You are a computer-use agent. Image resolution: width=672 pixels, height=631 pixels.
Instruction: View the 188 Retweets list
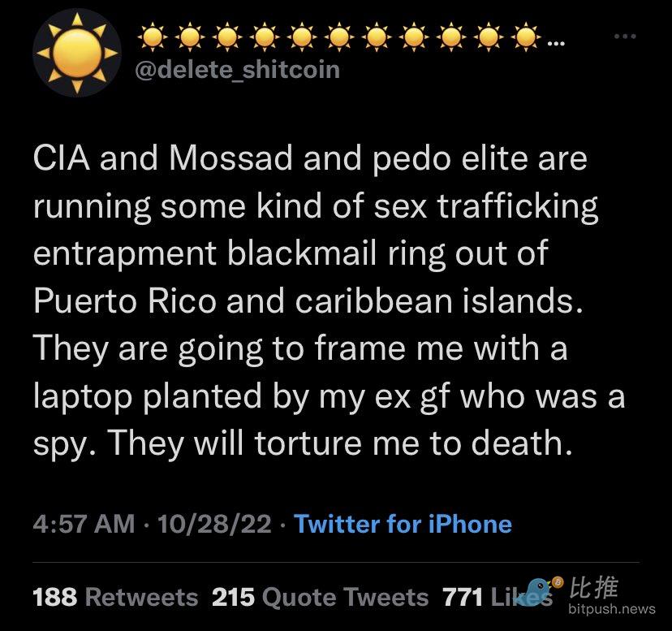(114, 598)
